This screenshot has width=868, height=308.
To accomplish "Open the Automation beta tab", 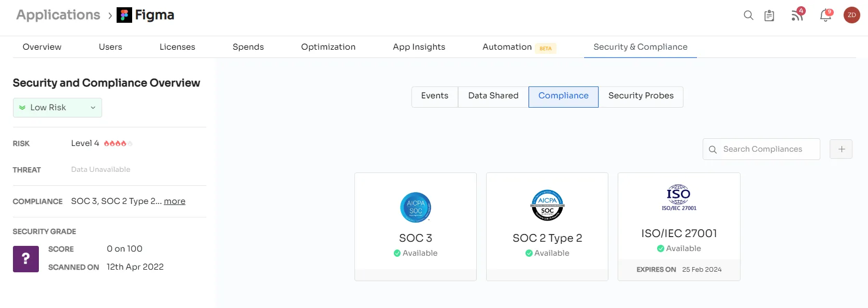I will 519,47.
